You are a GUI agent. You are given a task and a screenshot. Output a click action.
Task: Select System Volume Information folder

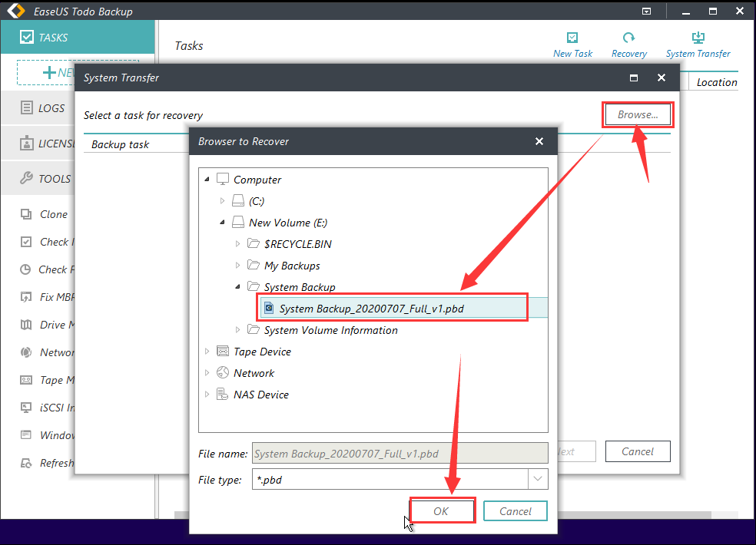(x=330, y=330)
